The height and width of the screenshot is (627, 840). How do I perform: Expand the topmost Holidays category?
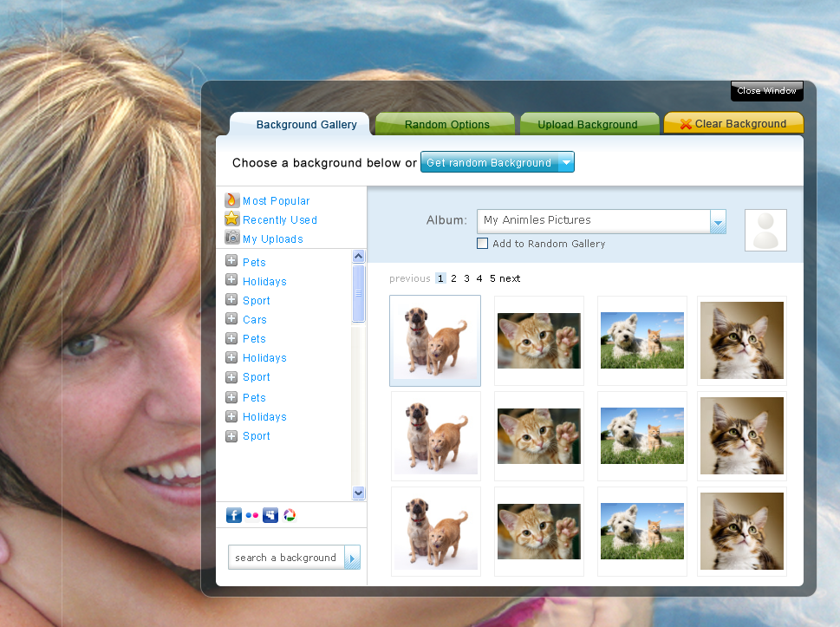[x=231, y=280]
